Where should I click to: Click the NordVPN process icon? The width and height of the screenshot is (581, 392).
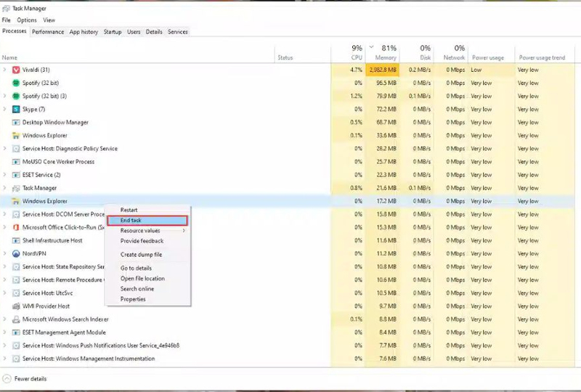(x=16, y=253)
